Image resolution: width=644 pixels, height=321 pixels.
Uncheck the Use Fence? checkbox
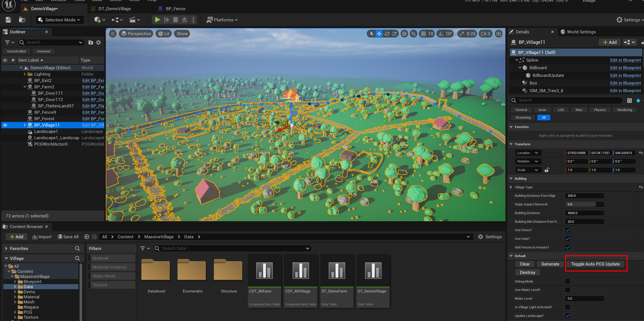(x=567, y=230)
